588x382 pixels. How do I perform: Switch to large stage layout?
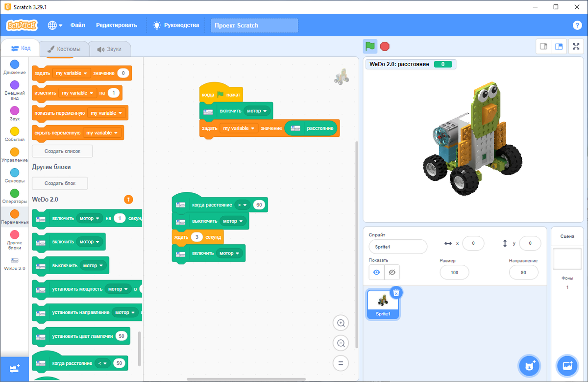pos(559,46)
